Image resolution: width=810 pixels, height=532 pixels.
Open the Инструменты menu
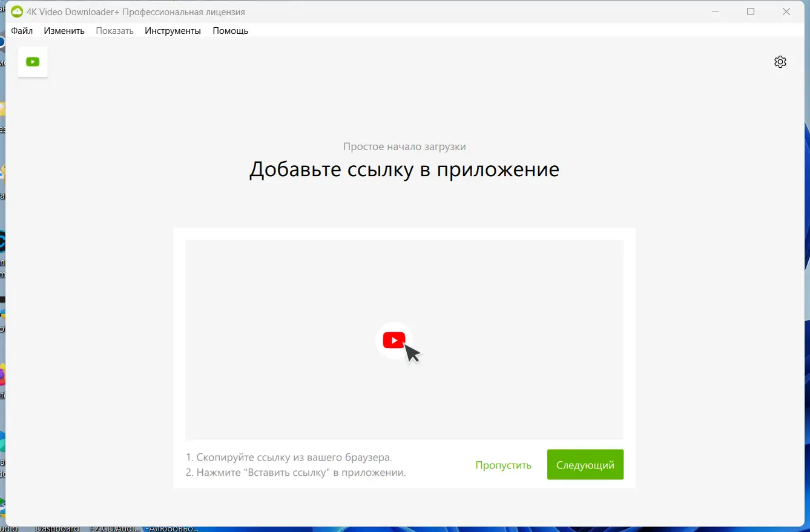pos(173,31)
